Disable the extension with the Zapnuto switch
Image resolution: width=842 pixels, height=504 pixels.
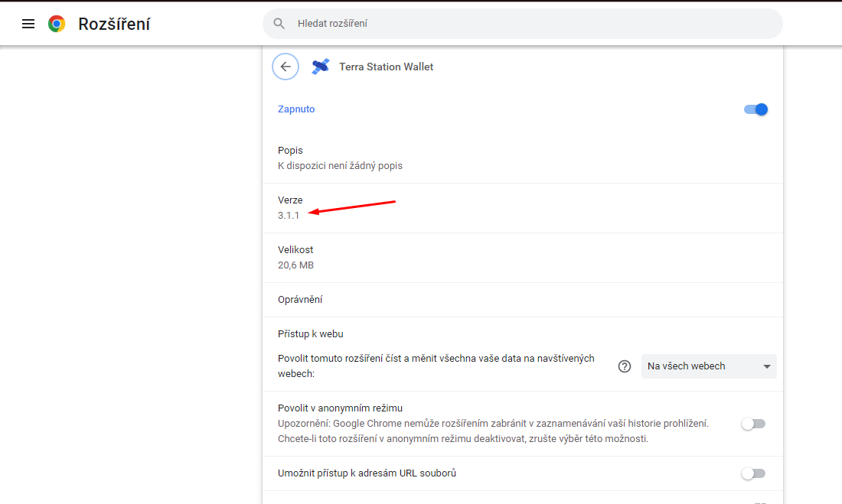tap(755, 109)
